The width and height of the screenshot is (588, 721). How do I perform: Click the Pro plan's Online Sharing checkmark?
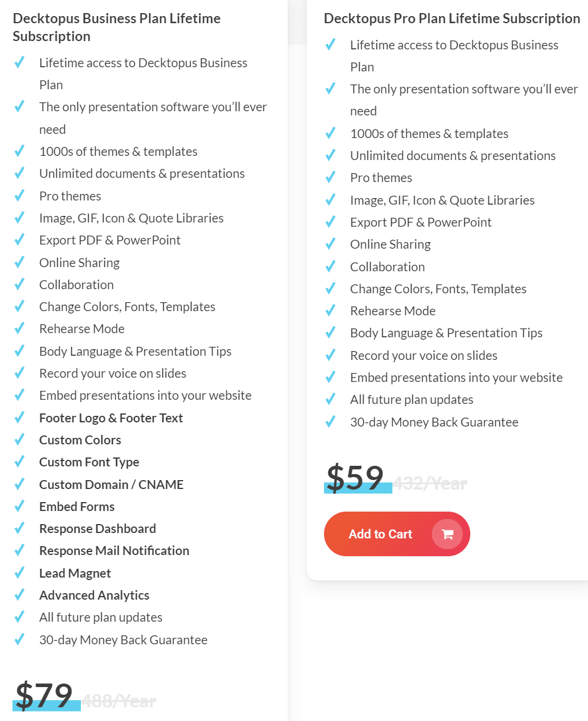(x=331, y=243)
